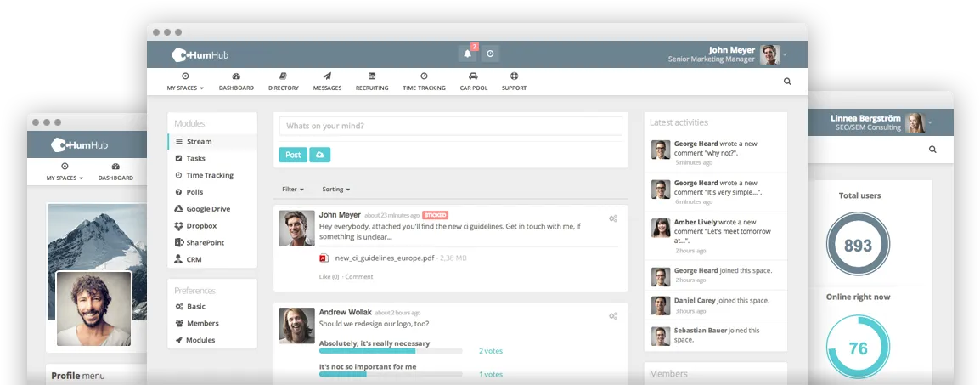Viewport: 980px width, 385px height.
Task: Click the search magnifier in main window
Action: coord(787,82)
